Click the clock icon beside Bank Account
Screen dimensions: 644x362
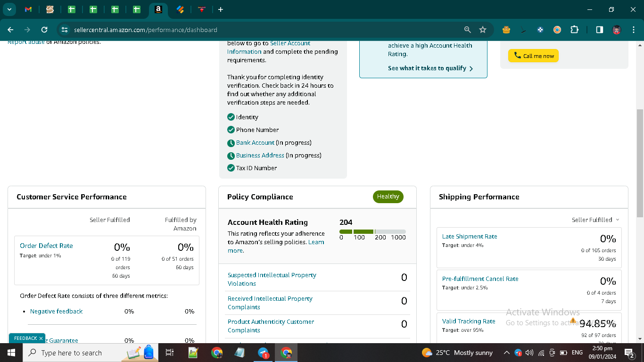[x=231, y=143]
